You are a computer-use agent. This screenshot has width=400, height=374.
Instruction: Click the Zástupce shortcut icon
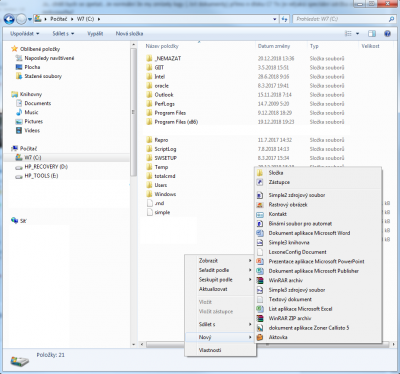(x=260, y=182)
